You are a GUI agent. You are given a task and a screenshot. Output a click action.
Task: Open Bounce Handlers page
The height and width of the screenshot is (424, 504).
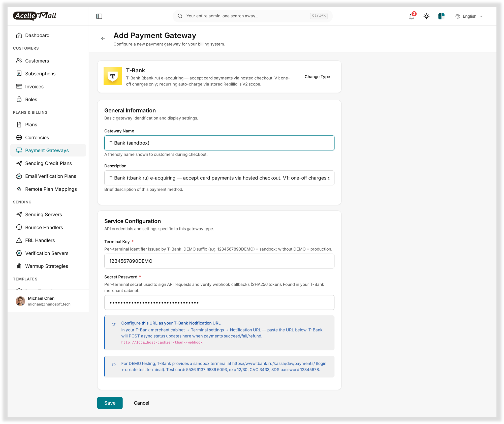[x=48, y=227]
